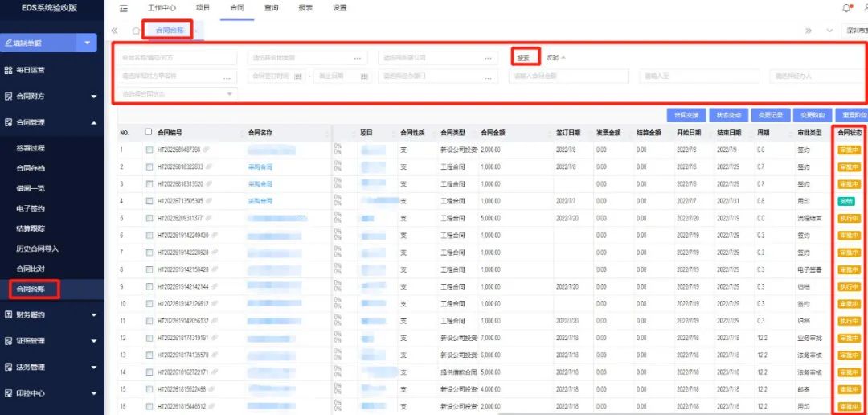Screen dimensions: 868x415
Task: Click the paperclip icon in row 14
Action: pos(215,372)
